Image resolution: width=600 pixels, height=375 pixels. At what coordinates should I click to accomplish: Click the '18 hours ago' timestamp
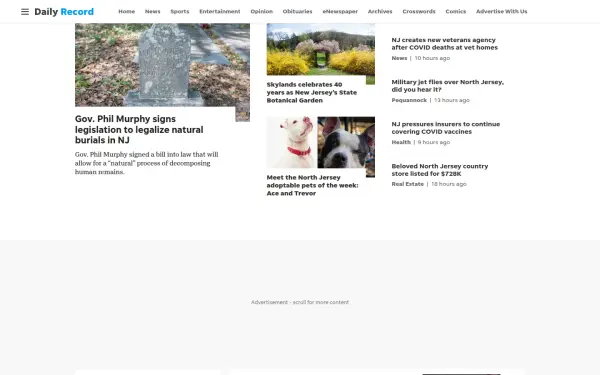(449, 184)
